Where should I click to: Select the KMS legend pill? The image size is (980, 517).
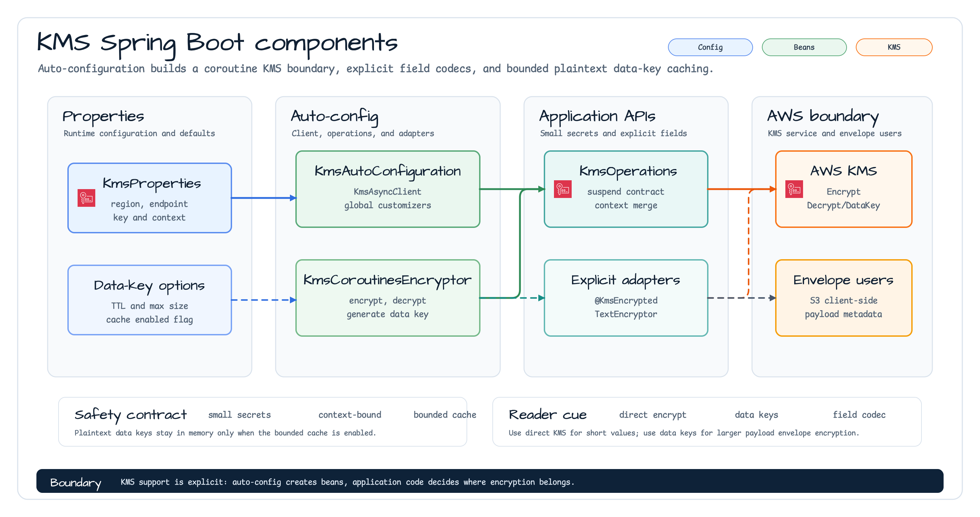pyautogui.click(x=894, y=47)
